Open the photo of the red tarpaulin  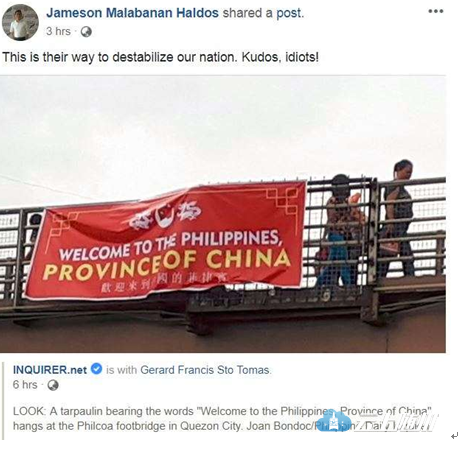coord(223,214)
